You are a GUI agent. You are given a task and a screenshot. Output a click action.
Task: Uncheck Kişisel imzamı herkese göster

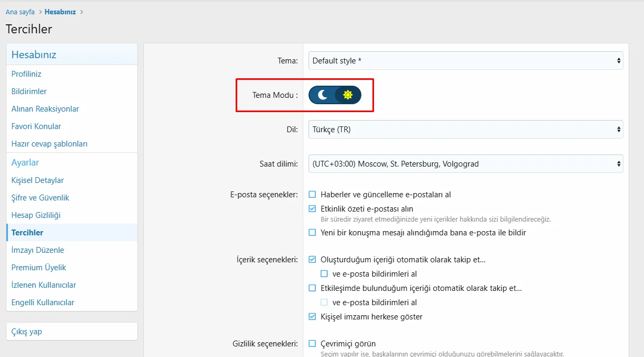[x=312, y=317]
